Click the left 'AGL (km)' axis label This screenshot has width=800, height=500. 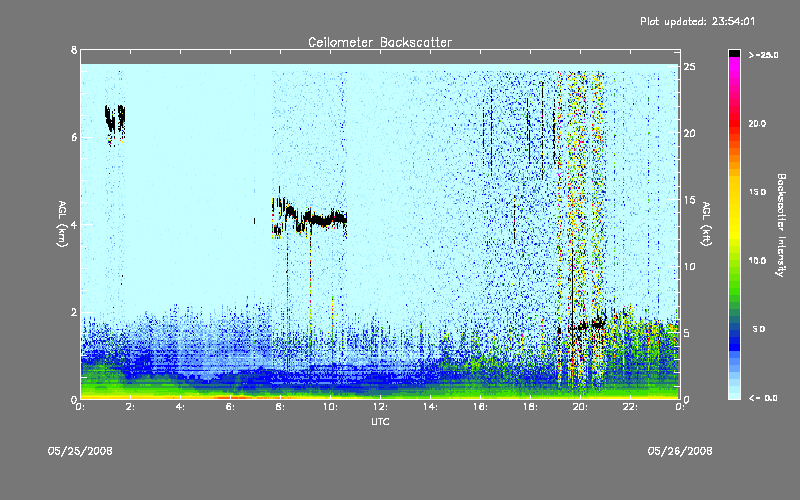point(62,224)
